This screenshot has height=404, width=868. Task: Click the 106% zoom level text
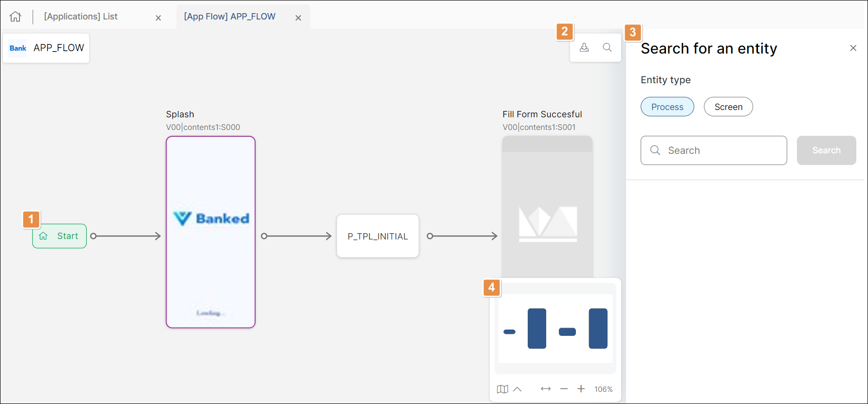[x=603, y=389]
